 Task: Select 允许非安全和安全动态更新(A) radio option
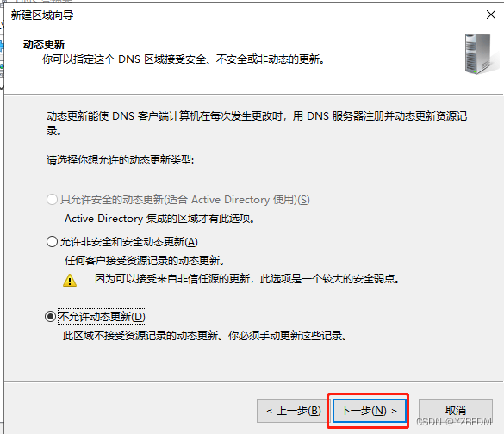pyautogui.click(x=52, y=242)
